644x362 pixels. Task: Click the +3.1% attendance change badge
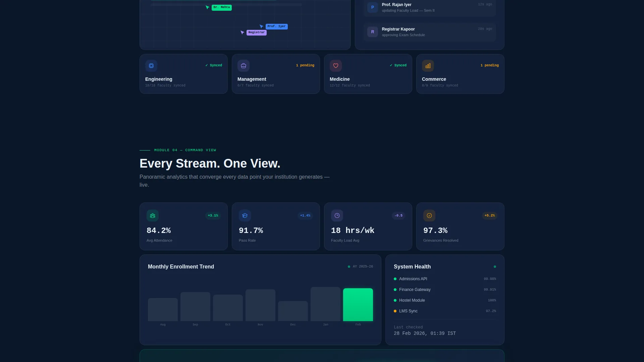[213, 216]
